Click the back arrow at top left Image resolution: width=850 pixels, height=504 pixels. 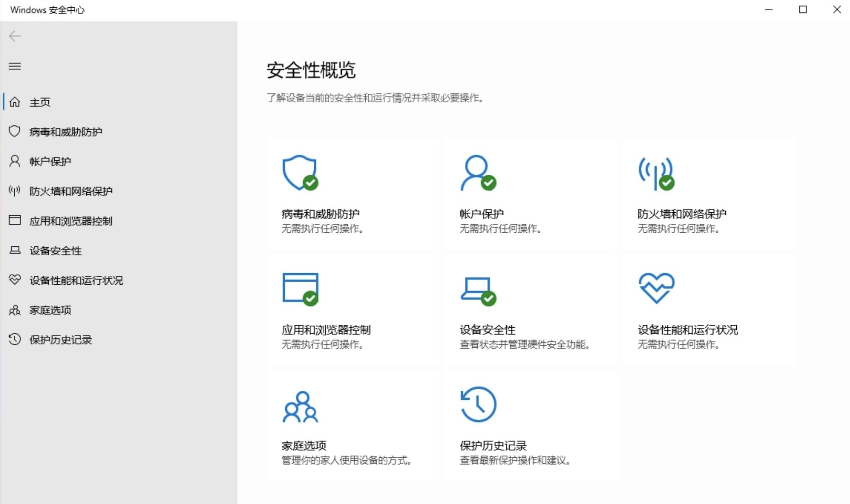15,36
